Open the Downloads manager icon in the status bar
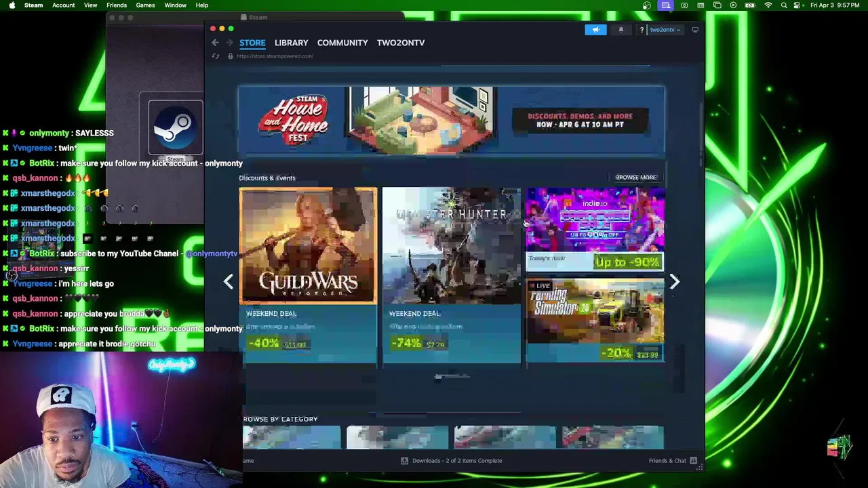 click(x=405, y=461)
